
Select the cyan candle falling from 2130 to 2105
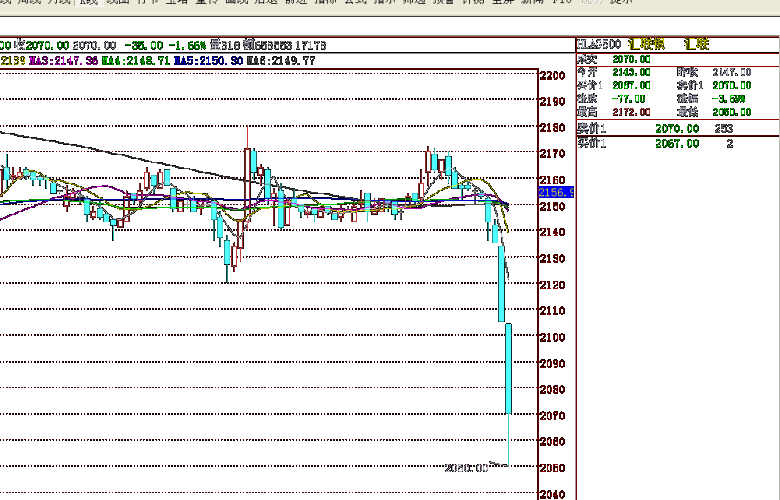tap(501, 284)
